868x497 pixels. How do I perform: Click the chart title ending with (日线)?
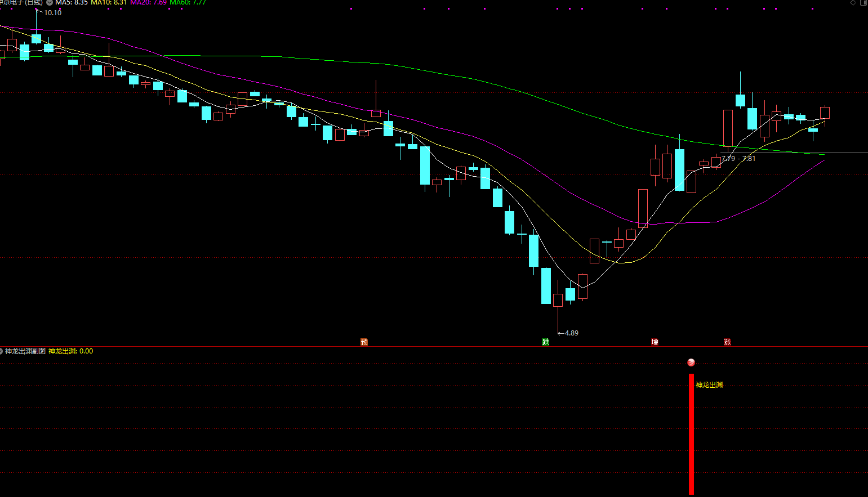pos(21,2)
